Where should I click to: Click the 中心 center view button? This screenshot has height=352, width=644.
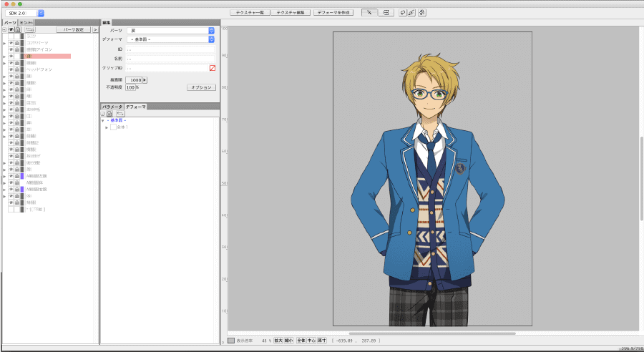(x=311, y=341)
